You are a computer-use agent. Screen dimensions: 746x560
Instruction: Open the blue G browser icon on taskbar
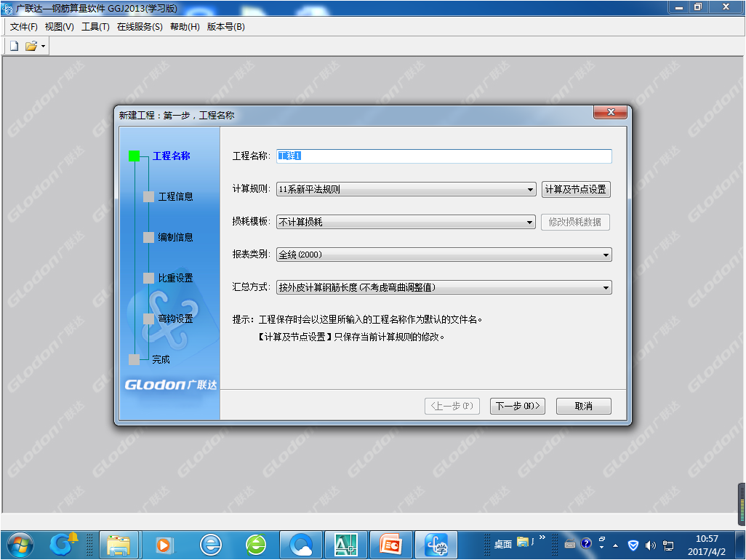(63, 545)
